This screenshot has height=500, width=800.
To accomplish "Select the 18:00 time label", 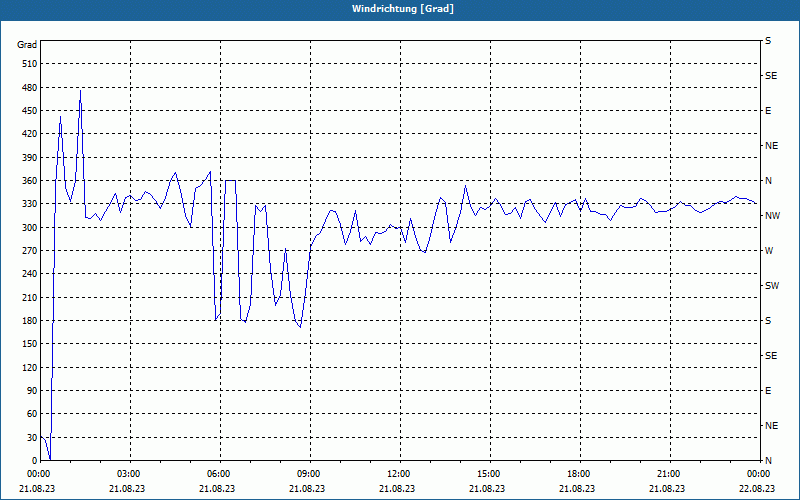I will (577, 473).
